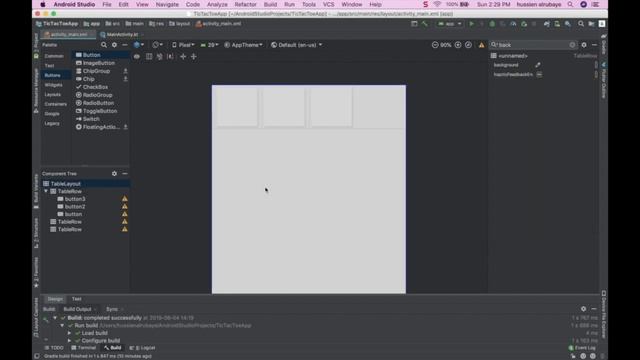Zoom out the design surface
This screenshot has height=360, width=640.
pos(435,45)
